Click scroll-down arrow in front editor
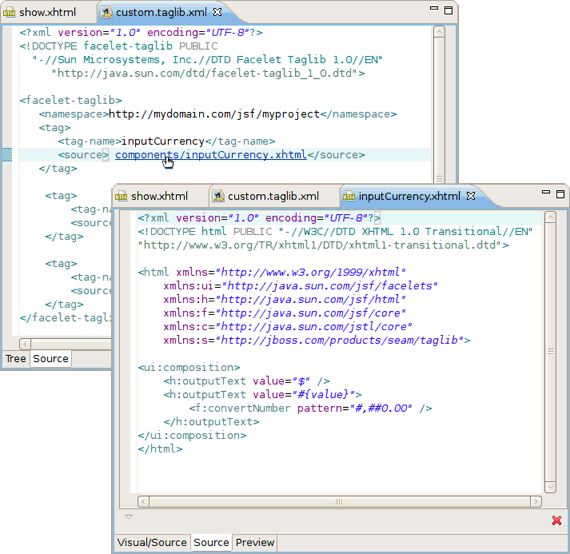570x554 pixels. click(550, 486)
